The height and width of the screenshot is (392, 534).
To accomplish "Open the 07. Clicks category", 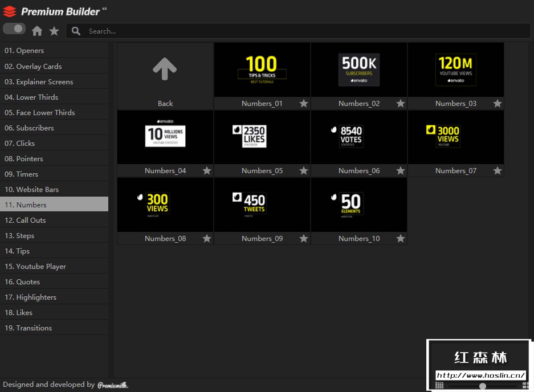I will point(54,144).
